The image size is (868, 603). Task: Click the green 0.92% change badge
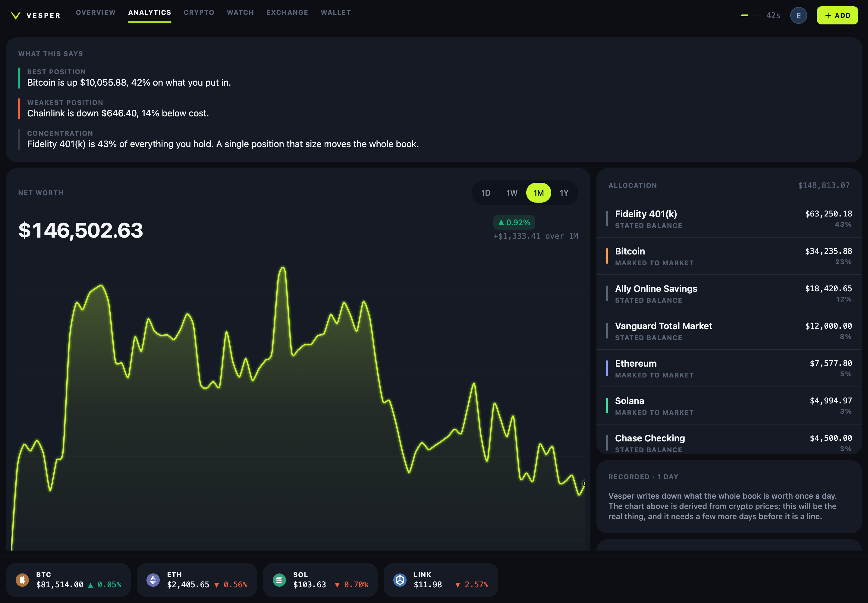pyautogui.click(x=514, y=222)
